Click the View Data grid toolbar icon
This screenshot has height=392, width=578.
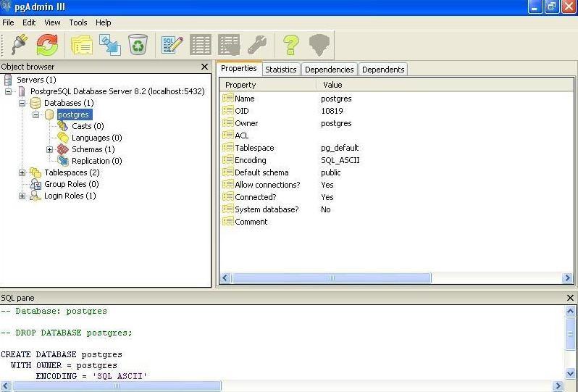(x=201, y=45)
